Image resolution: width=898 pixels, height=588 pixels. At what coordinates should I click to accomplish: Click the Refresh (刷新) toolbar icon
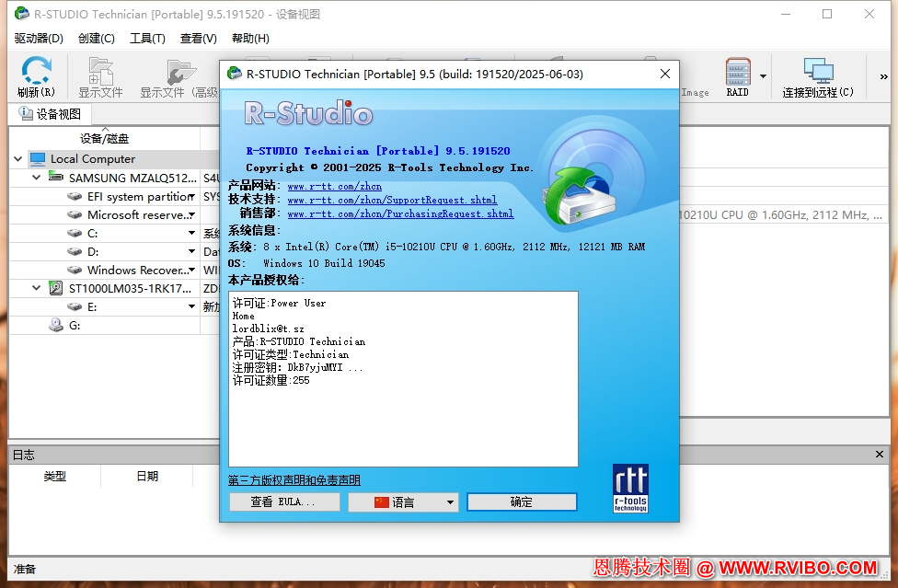[x=36, y=76]
